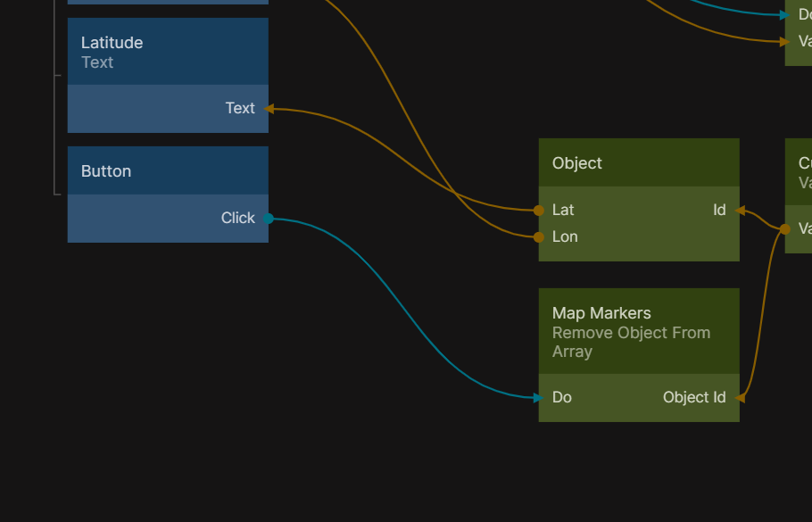
Task: Select the Latitude text node header
Action: pyautogui.click(x=168, y=52)
